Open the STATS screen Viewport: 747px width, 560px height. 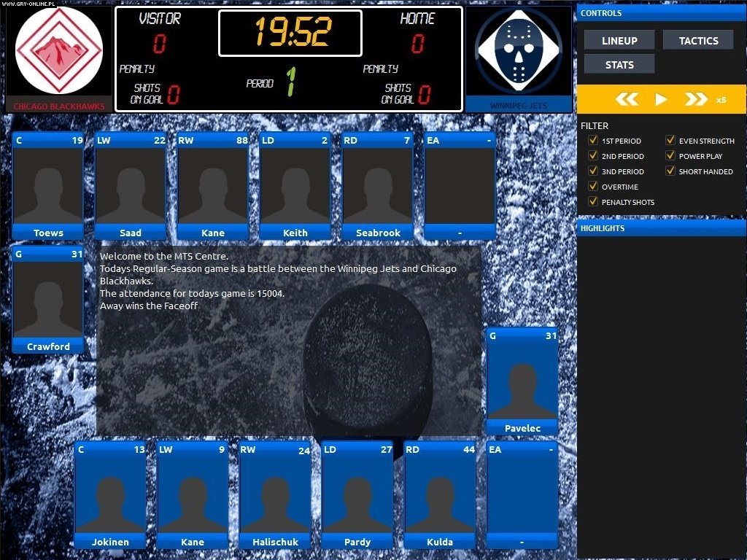tap(619, 63)
